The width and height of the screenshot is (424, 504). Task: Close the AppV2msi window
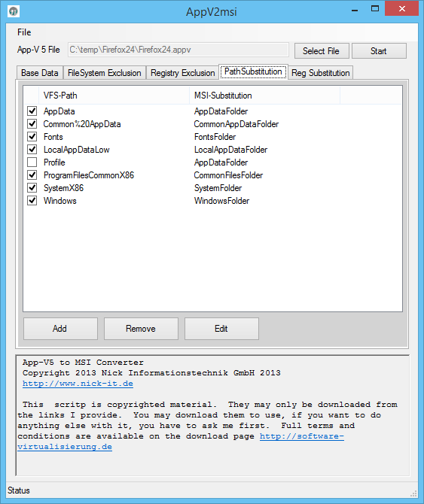pos(402,9)
